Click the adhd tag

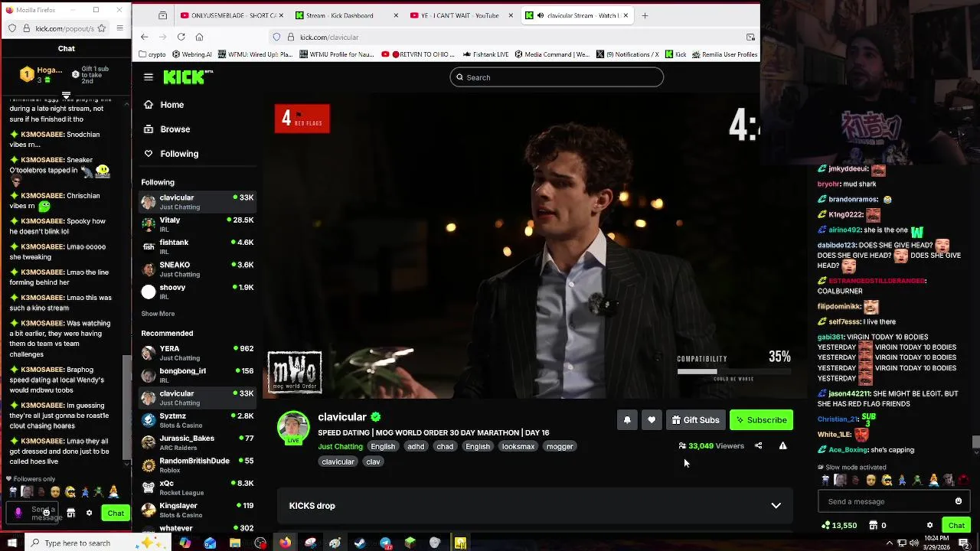pos(416,446)
